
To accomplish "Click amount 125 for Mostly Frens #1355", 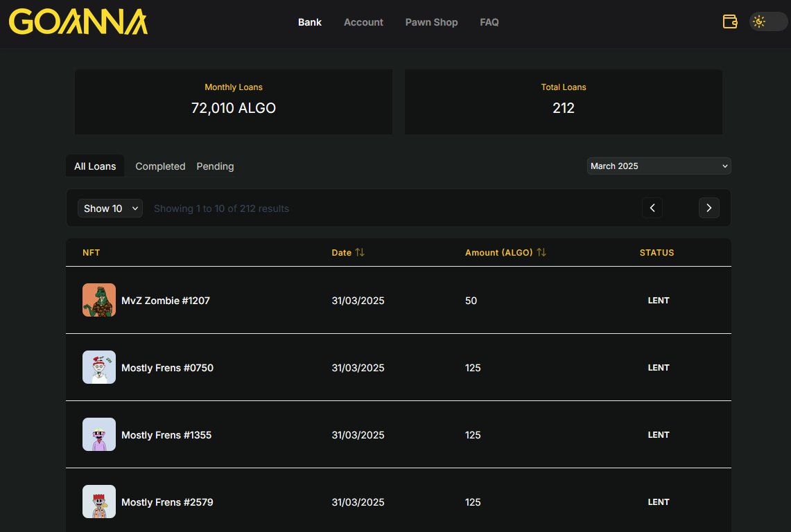I will [473, 435].
